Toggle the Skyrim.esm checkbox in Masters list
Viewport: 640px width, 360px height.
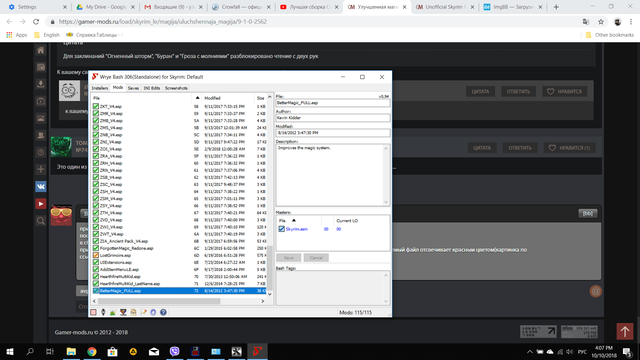(x=281, y=229)
